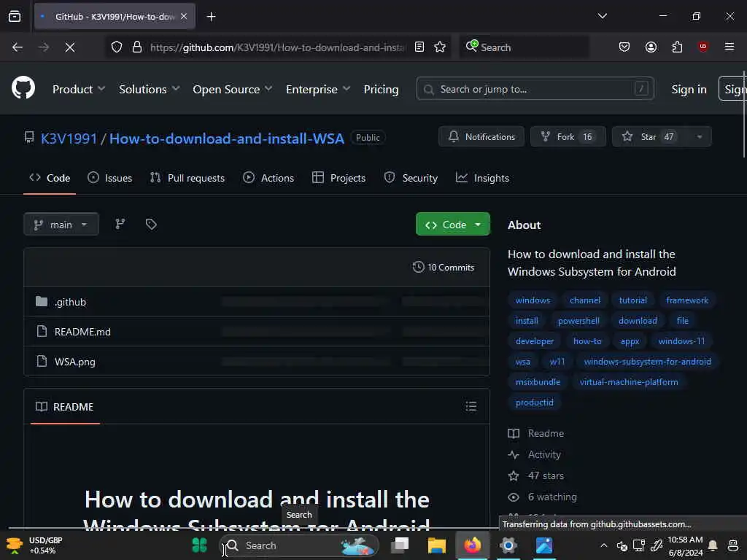Click Windows taskbar Search box

point(298,545)
